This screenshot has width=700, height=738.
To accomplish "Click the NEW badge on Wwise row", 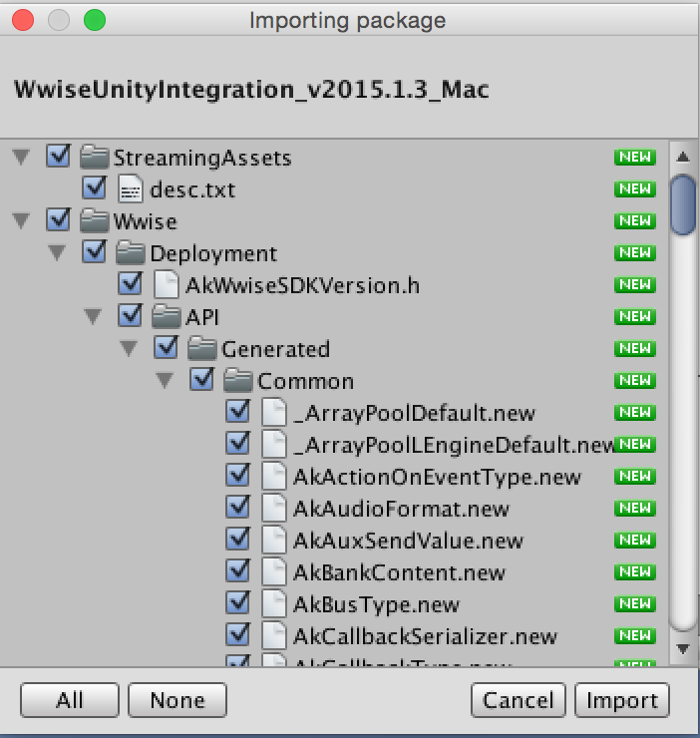I will (x=635, y=221).
